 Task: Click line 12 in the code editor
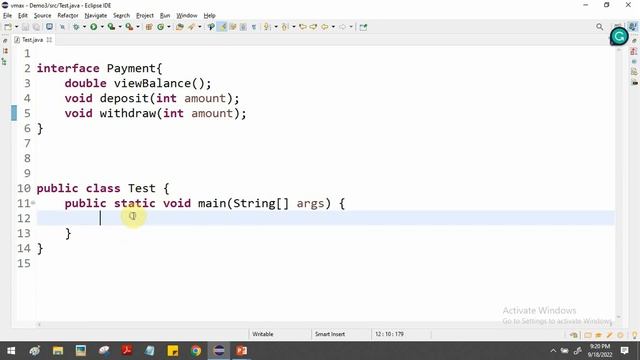[x=325, y=218]
